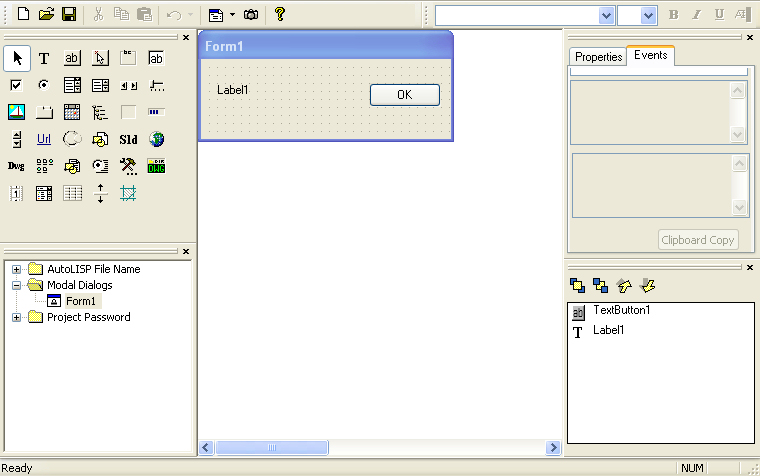Choose the Tree control tool
Image resolution: width=760 pixels, height=476 pixels.
[x=100, y=112]
